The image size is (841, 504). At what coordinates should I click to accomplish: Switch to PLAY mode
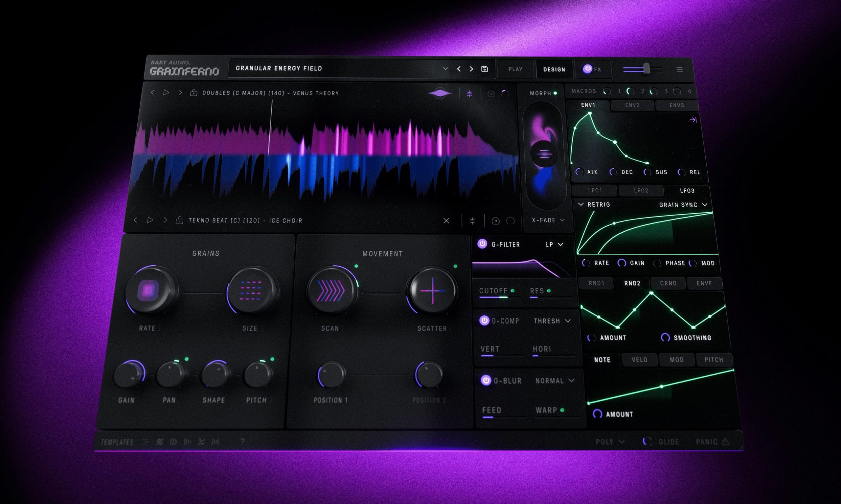pyautogui.click(x=515, y=69)
